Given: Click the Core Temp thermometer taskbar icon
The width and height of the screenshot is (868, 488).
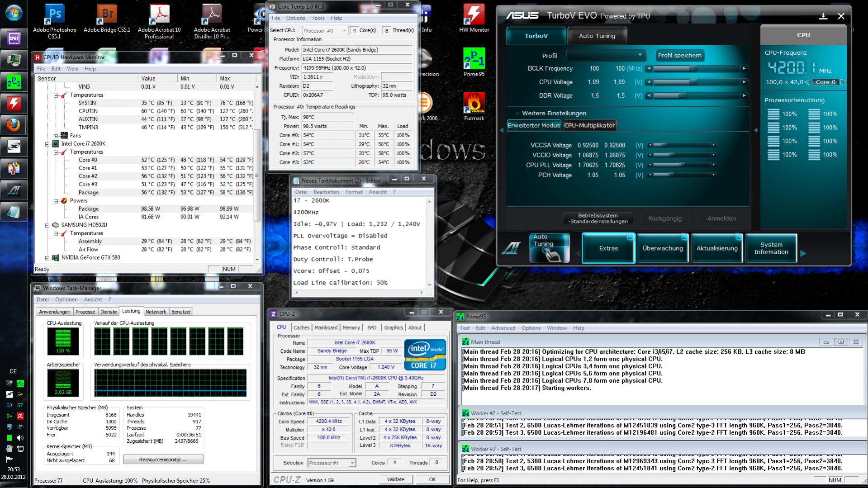Looking at the screenshot, I should pos(14,168).
